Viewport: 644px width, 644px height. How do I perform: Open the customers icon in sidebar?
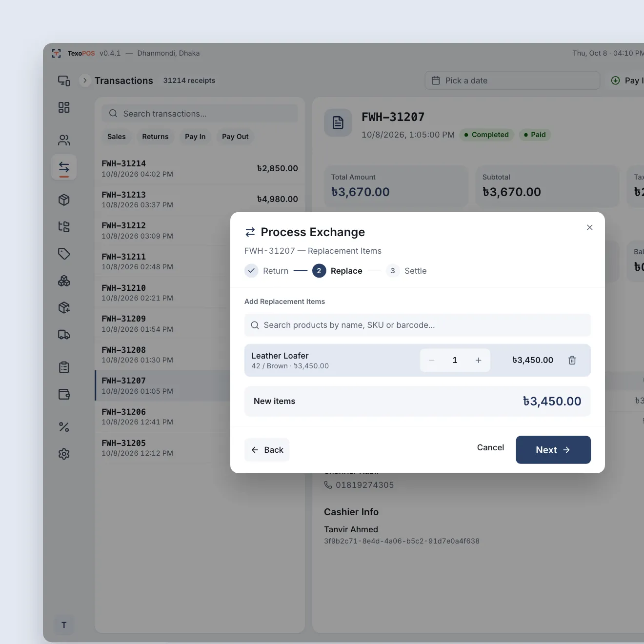tap(64, 141)
